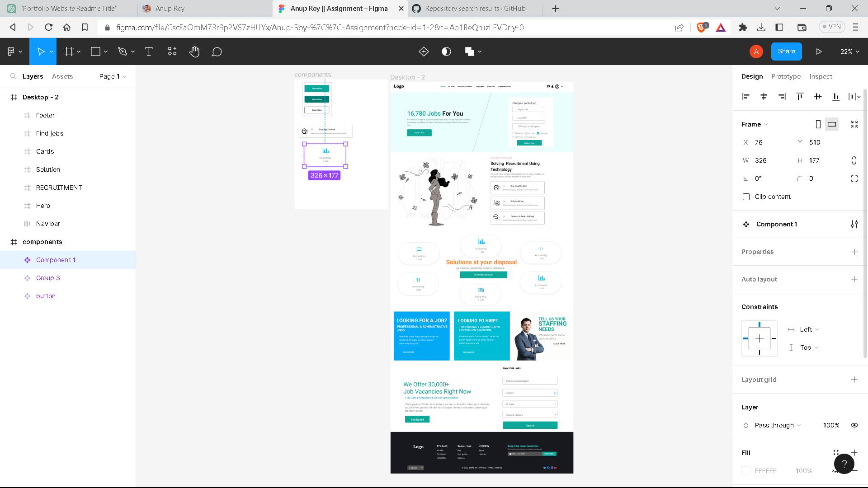Click the present play button

pyautogui.click(x=819, y=51)
